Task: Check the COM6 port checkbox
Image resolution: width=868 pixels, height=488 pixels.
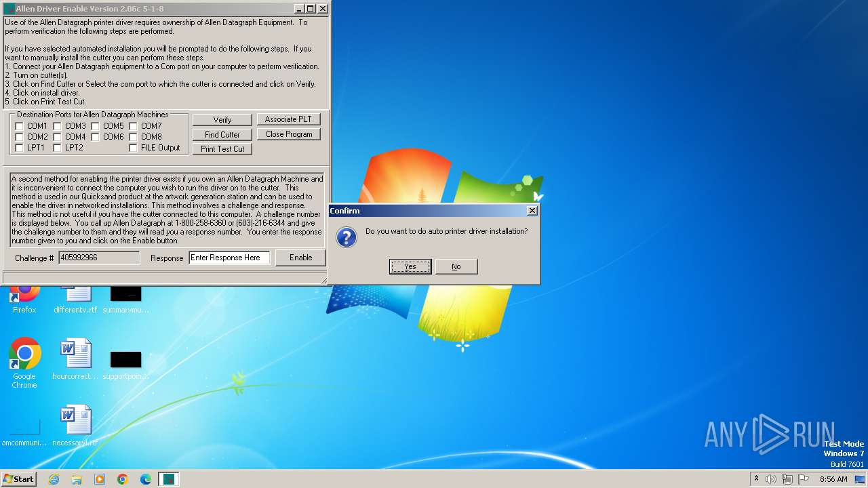Action: (x=95, y=137)
